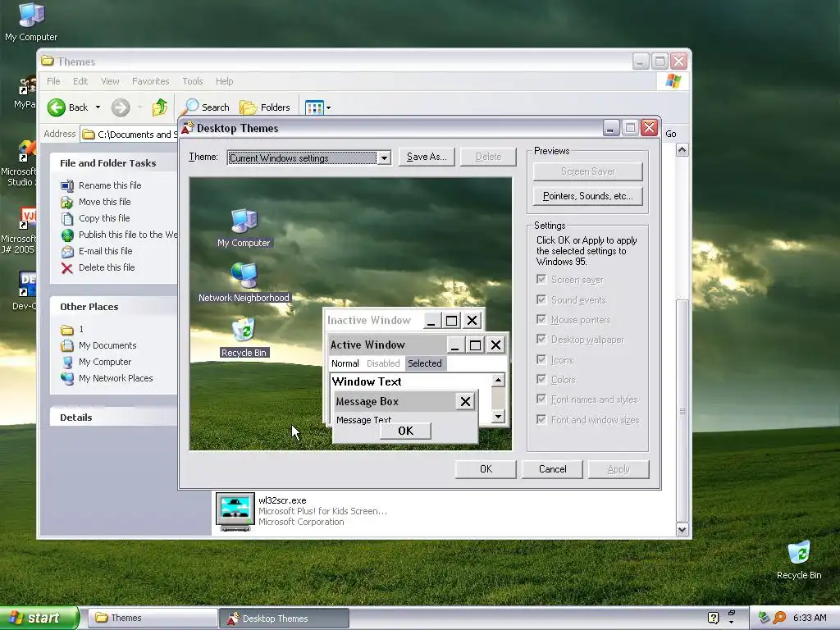The image size is (840, 630).
Task: Toggle the Desktop wallpaper checkbox
Action: pos(541,339)
